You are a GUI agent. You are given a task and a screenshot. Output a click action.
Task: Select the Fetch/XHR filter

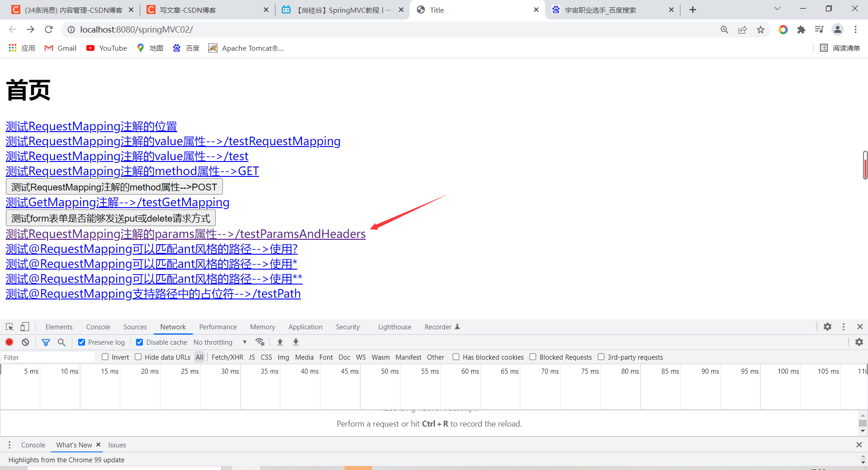227,357
